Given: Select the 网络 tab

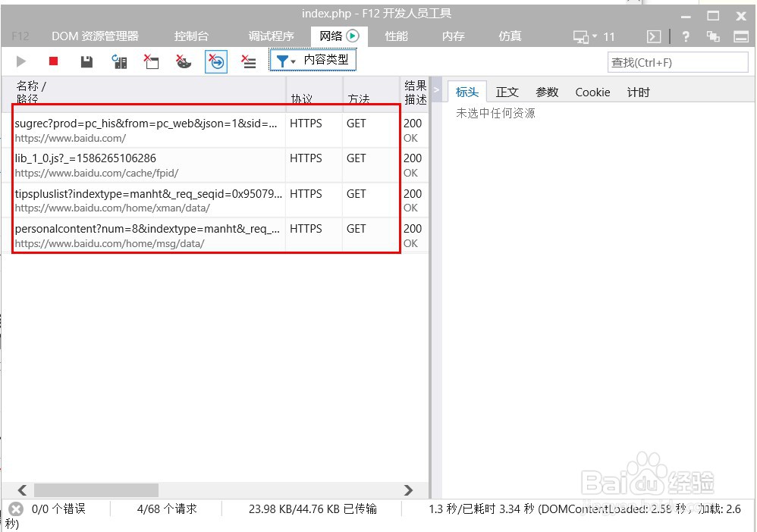Looking at the screenshot, I should click(x=339, y=36).
